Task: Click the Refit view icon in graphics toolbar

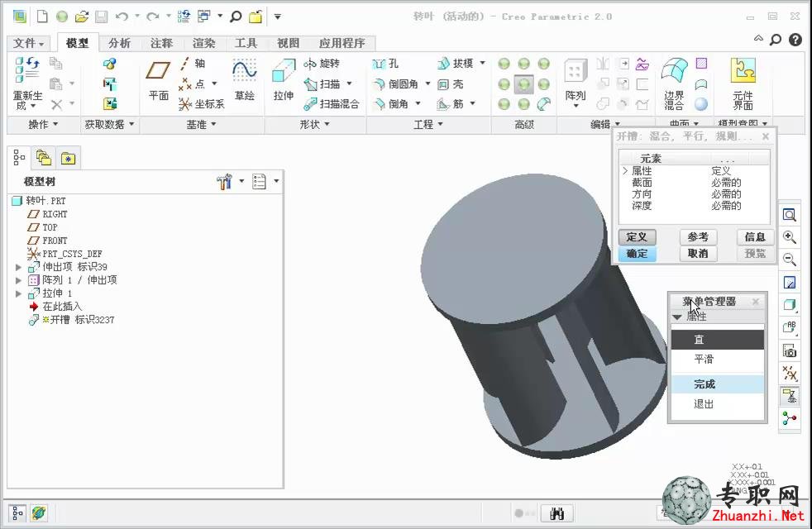Action: 789,215
